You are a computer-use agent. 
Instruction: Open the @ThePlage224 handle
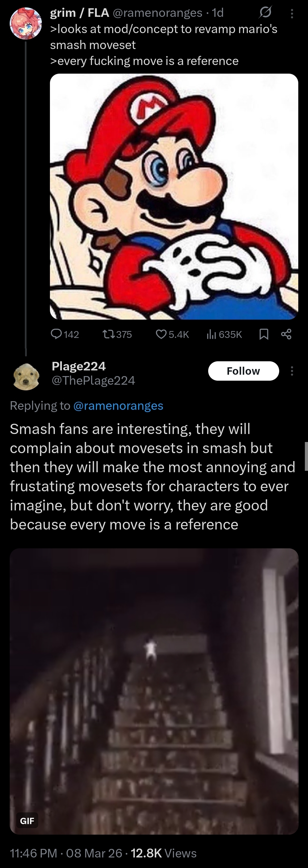click(x=93, y=380)
